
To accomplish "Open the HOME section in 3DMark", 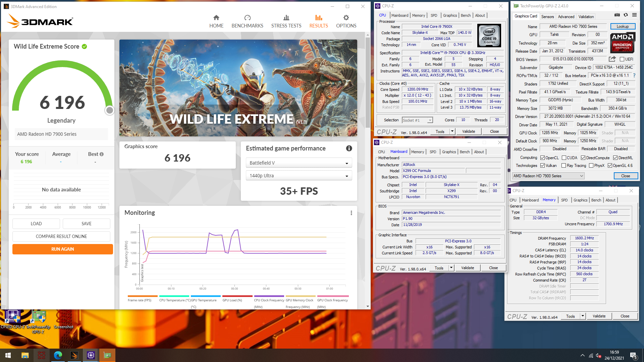I will (216, 21).
